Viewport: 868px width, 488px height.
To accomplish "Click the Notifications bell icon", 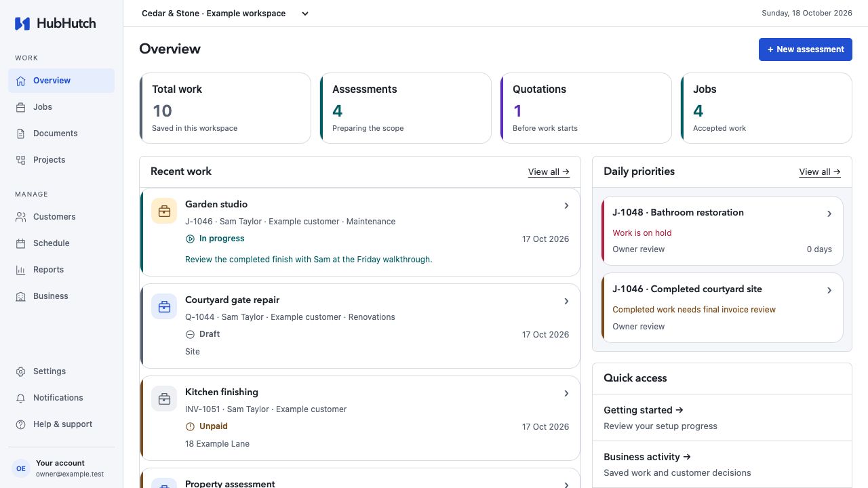I will [x=20, y=398].
